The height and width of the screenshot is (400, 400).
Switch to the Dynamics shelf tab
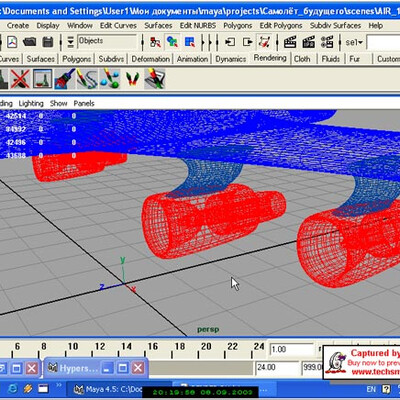click(230, 59)
